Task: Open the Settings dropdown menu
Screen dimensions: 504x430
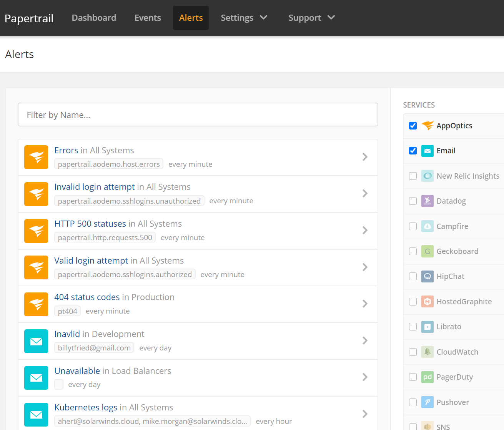Action: pyautogui.click(x=244, y=18)
